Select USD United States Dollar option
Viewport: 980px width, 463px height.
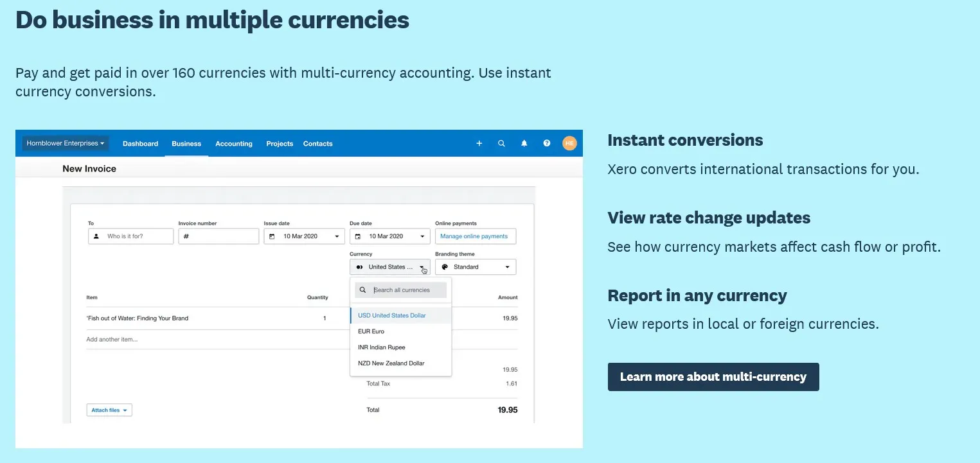point(401,315)
